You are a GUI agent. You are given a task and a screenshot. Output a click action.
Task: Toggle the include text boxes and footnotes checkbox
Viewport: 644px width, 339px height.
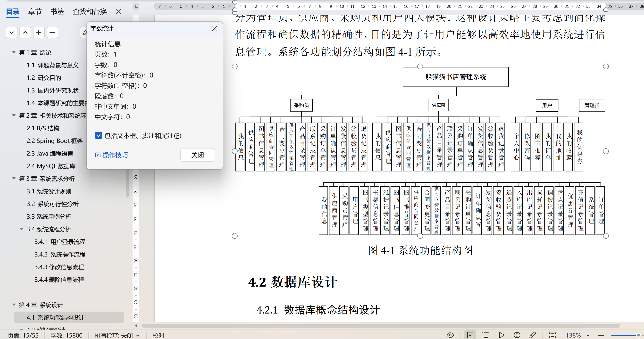[x=99, y=135]
